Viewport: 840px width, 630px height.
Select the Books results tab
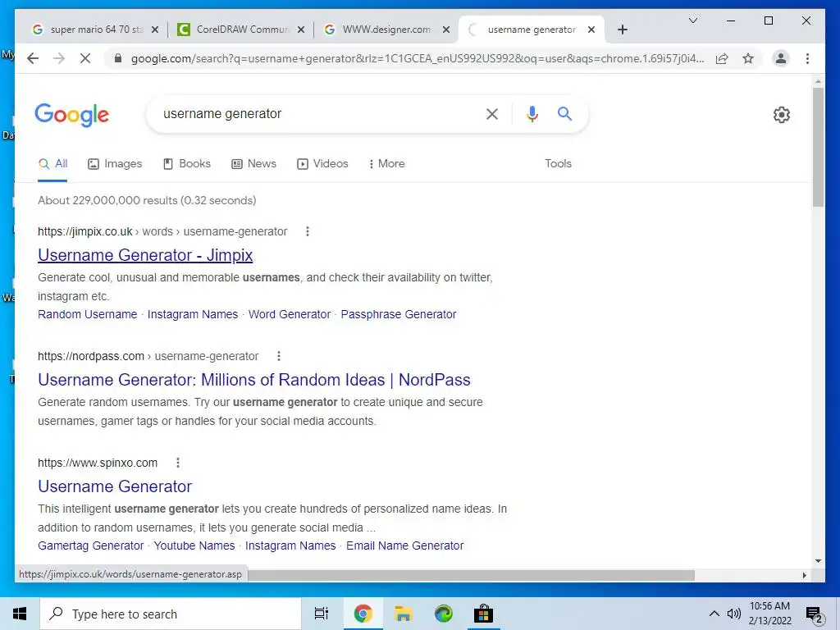point(187,163)
